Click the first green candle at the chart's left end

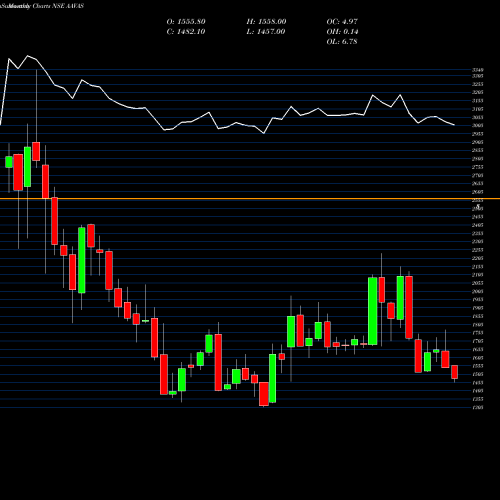coord(9,162)
